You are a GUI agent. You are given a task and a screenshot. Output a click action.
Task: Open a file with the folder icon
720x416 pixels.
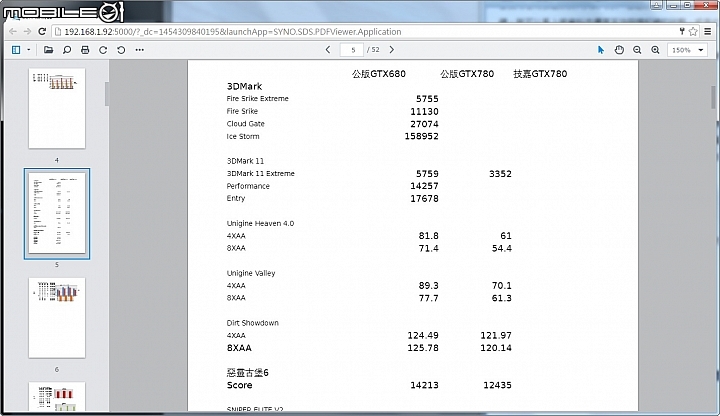click(48, 50)
